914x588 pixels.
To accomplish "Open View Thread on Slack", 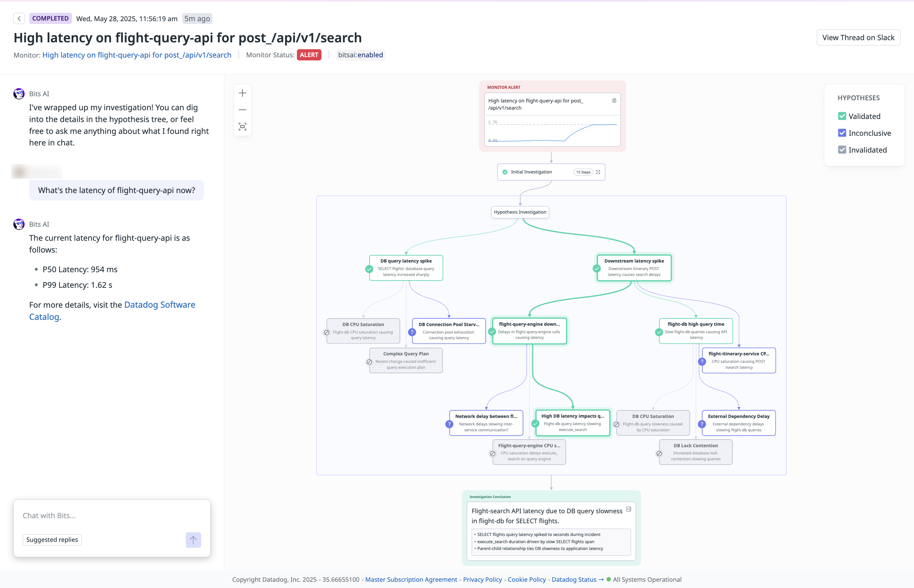I will coord(858,37).
